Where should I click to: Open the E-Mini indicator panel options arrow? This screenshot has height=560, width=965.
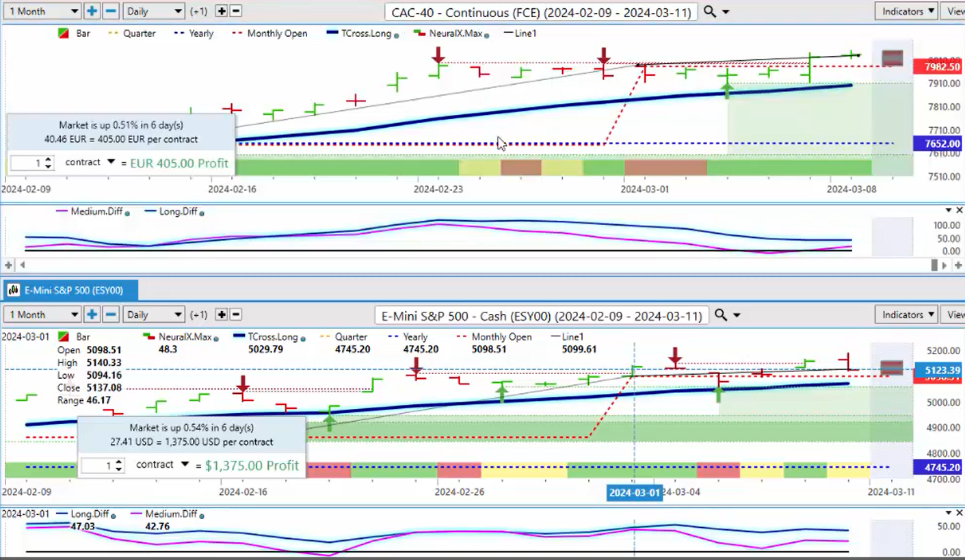point(948,512)
